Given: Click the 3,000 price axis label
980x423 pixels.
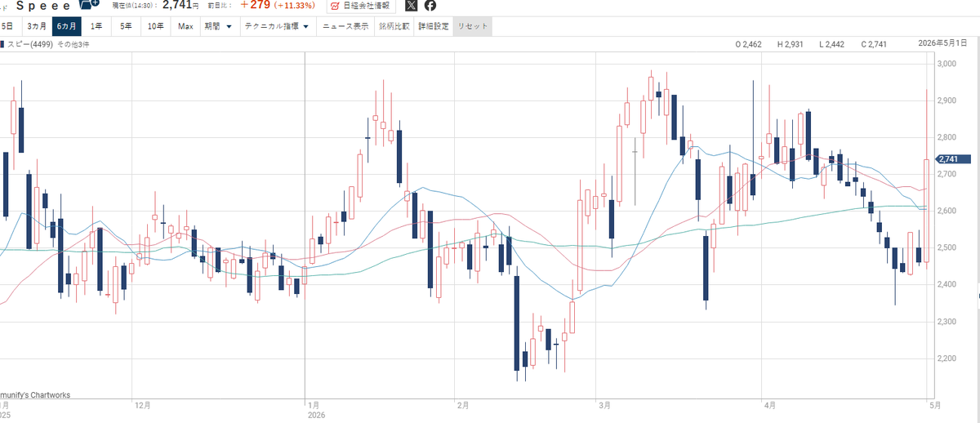Looking at the screenshot, I should [x=948, y=64].
